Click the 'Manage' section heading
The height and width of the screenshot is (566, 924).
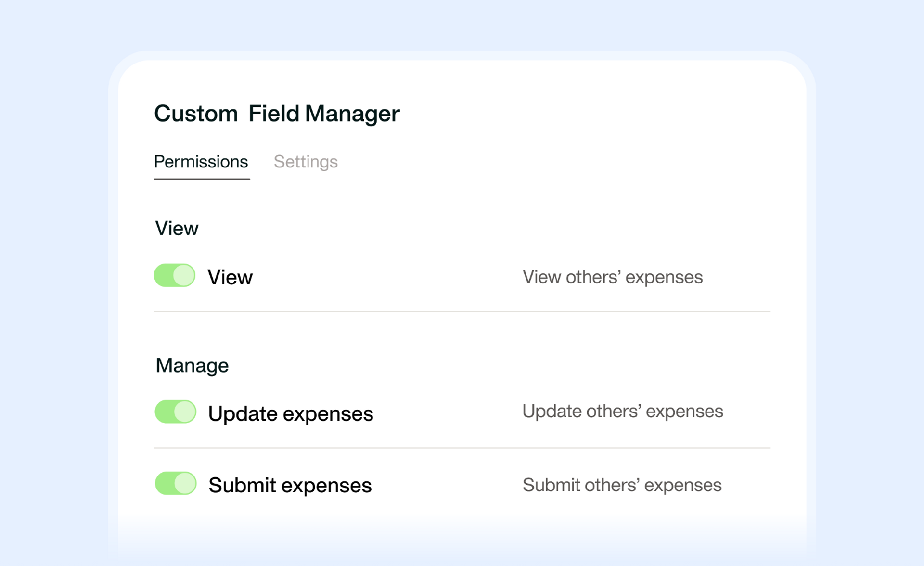[192, 365]
